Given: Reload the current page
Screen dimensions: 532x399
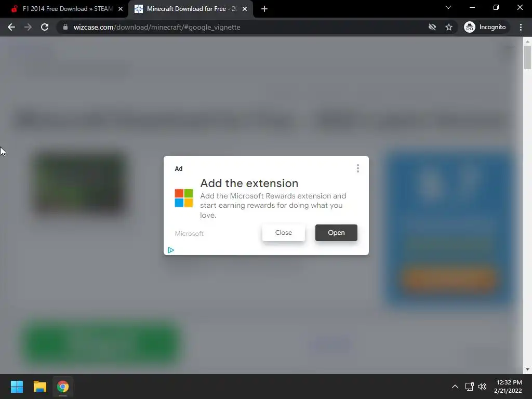Looking at the screenshot, I should pyautogui.click(x=45, y=27).
